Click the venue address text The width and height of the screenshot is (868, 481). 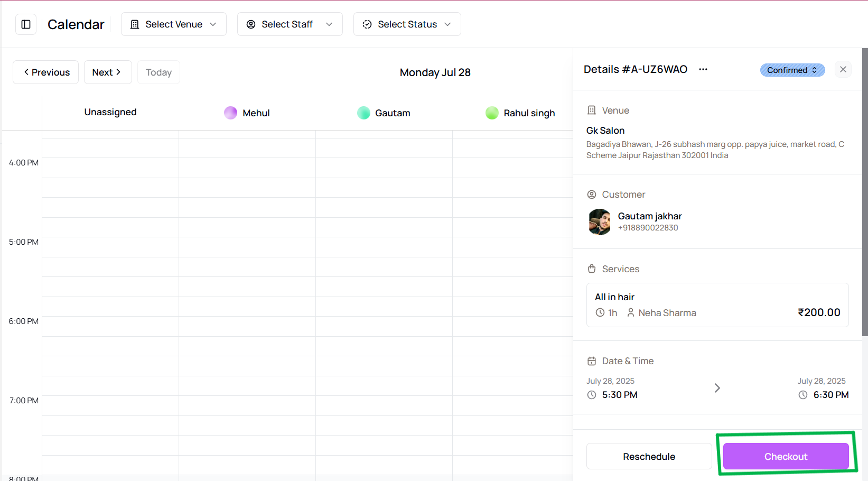(x=715, y=150)
